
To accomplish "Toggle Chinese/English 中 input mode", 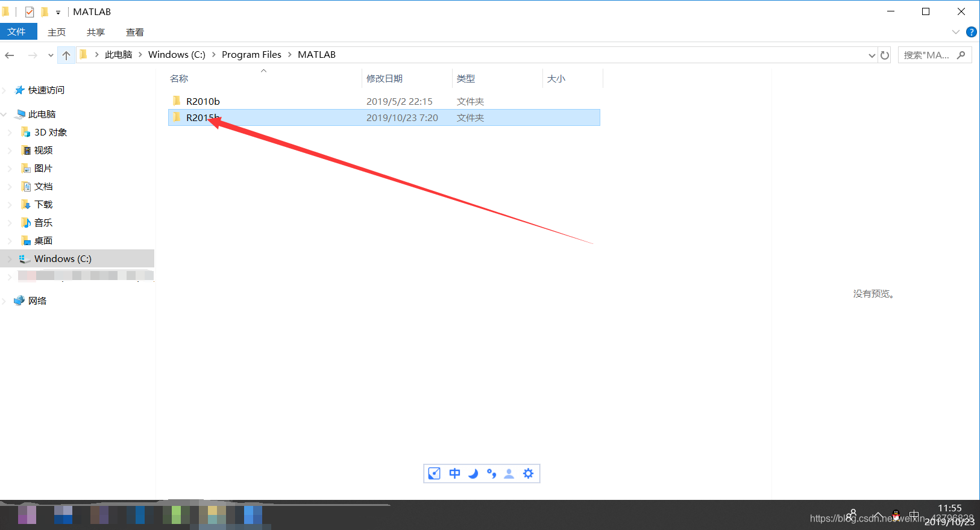I will point(454,474).
